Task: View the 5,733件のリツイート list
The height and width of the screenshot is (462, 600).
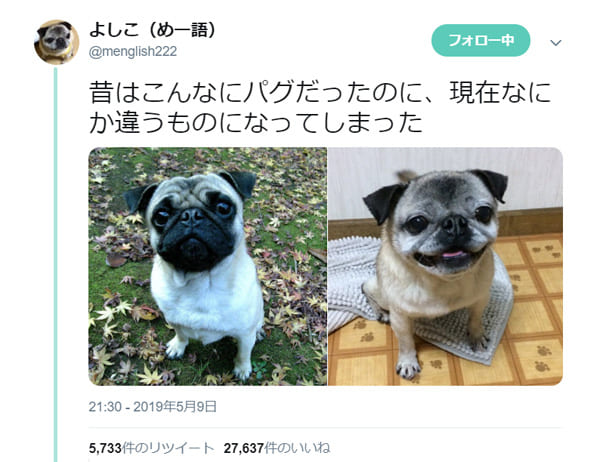Action: [151, 448]
